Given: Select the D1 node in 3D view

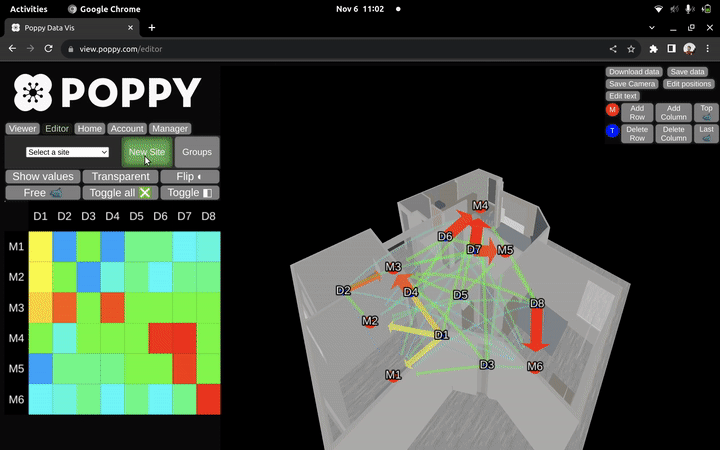Looking at the screenshot, I should coord(441,335).
